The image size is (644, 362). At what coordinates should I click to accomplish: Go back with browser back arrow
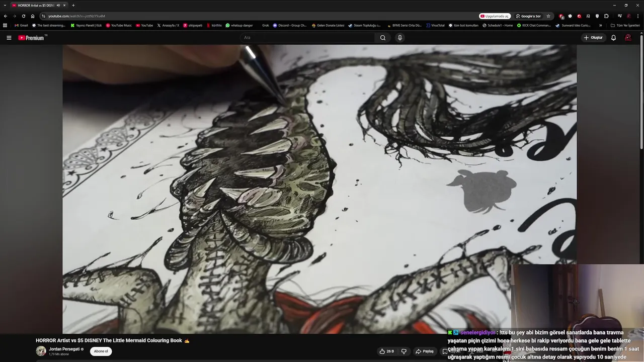point(6,16)
